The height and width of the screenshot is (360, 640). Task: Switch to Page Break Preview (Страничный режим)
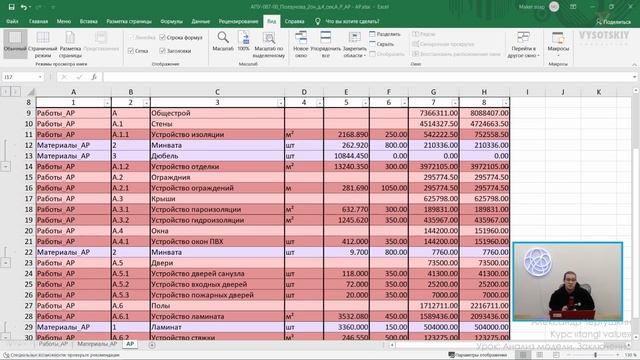pos(43,44)
